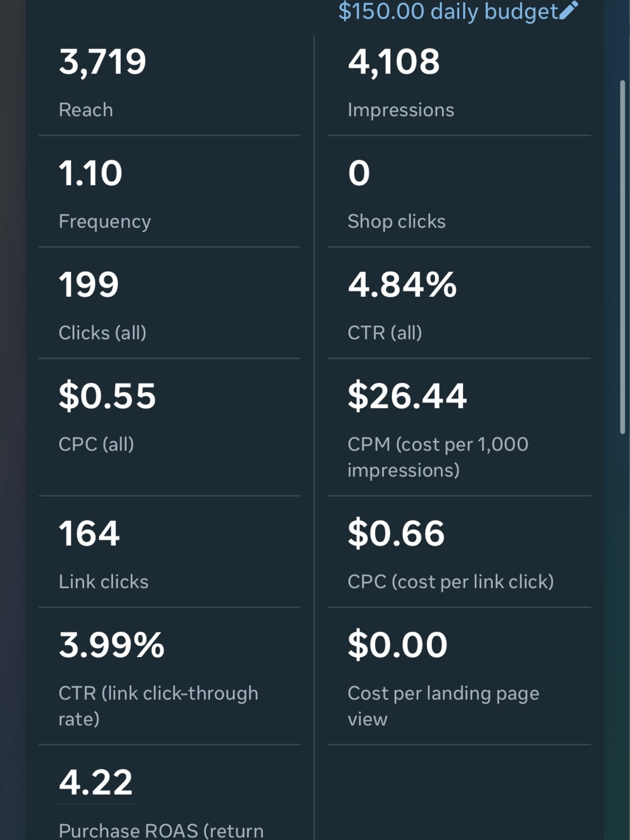Screen dimensions: 630x840
Task: Select the 4,108 Impressions value
Action: click(394, 62)
